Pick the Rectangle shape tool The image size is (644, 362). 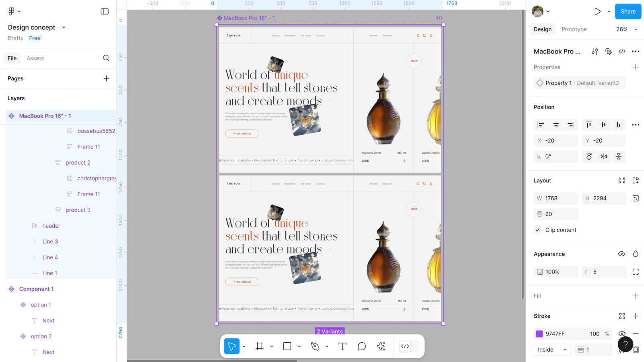pyautogui.click(x=287, y=346)
